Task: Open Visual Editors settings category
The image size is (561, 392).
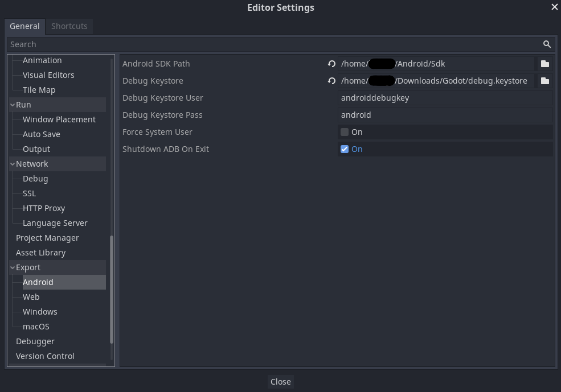Action: coord(48,75)
